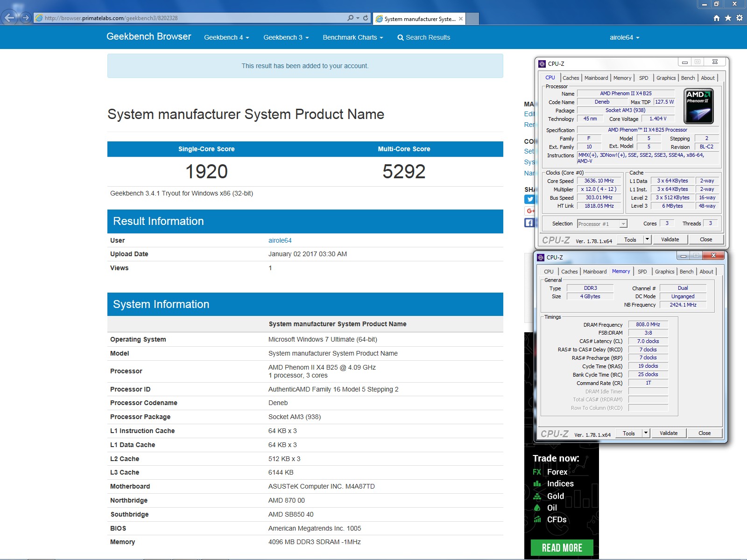This screenshot has width=747, height=560.
Task: Click upload date January 02 2017 03:30 AM
Action: 307,254
